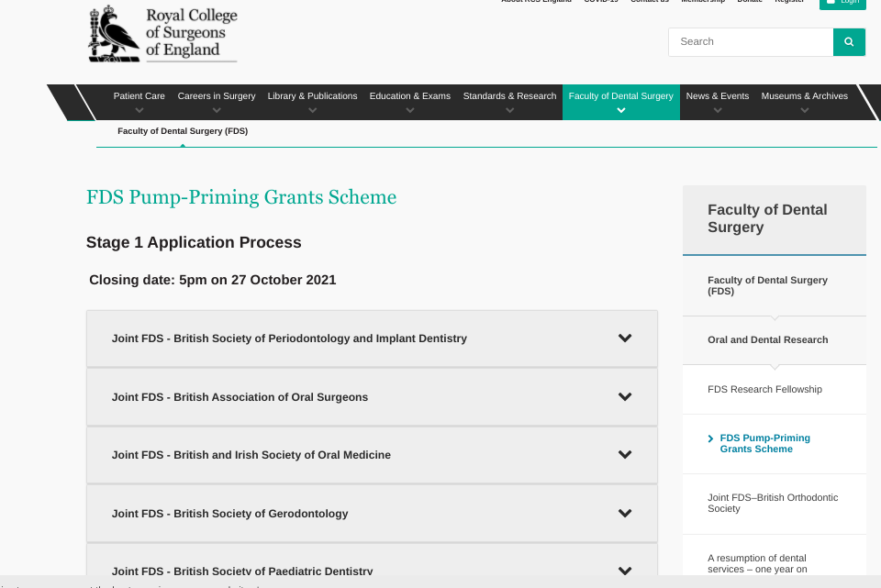
Task: Click Faculty of Dental Surgery (FDS) breadcrumb link
Action: pyautogui.click(x=183, y=131)
